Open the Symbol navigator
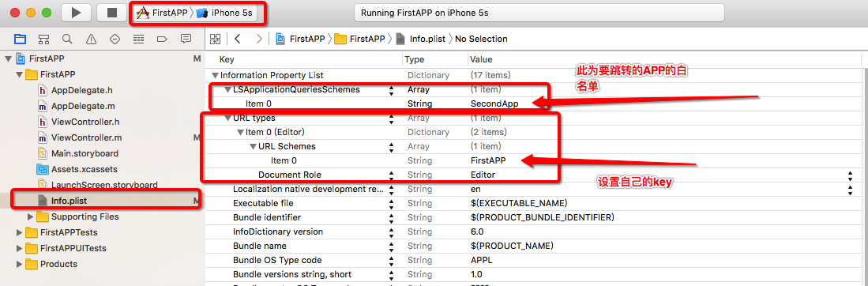Image resolution: width=868 pixels, height=286 pixels. 43,39
